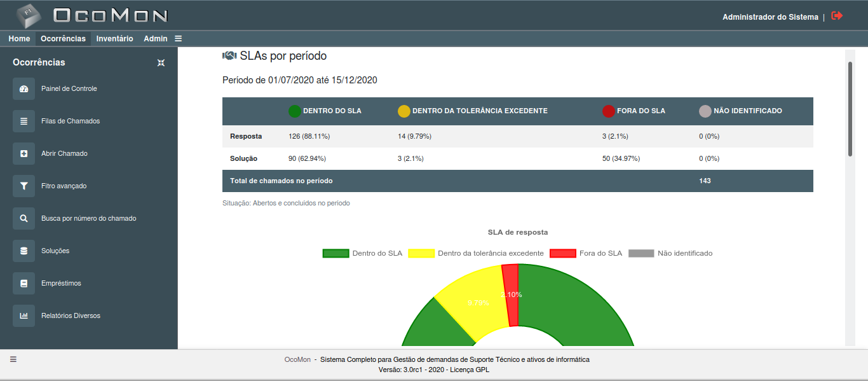Viewport: 868px width, 381px height.
Task: Click the Total de chamados no período label
Action: (281, 181)
